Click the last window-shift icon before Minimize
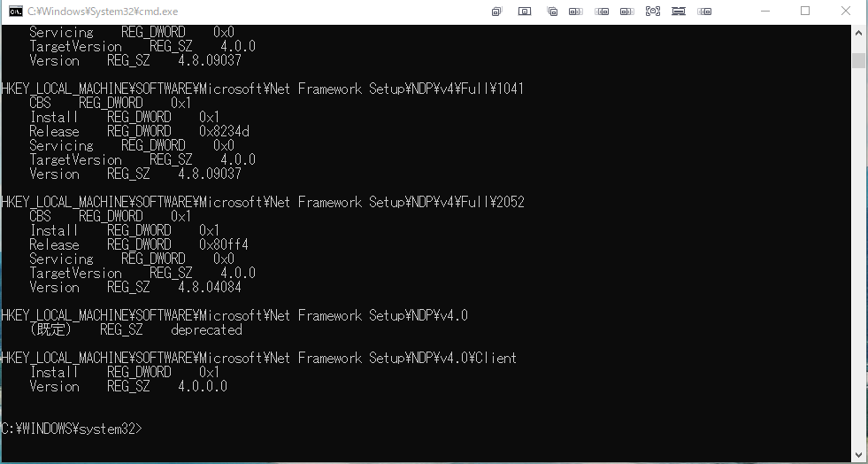This screenshot has width=868, height=464. pyautogui.click(x=704, y=12)
